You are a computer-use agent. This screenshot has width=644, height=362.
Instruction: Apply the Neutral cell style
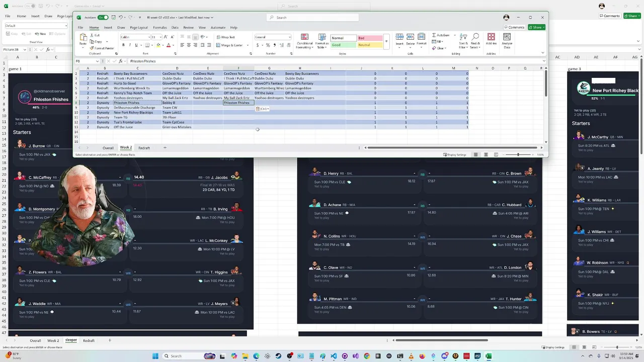click(x=369, y=45)
